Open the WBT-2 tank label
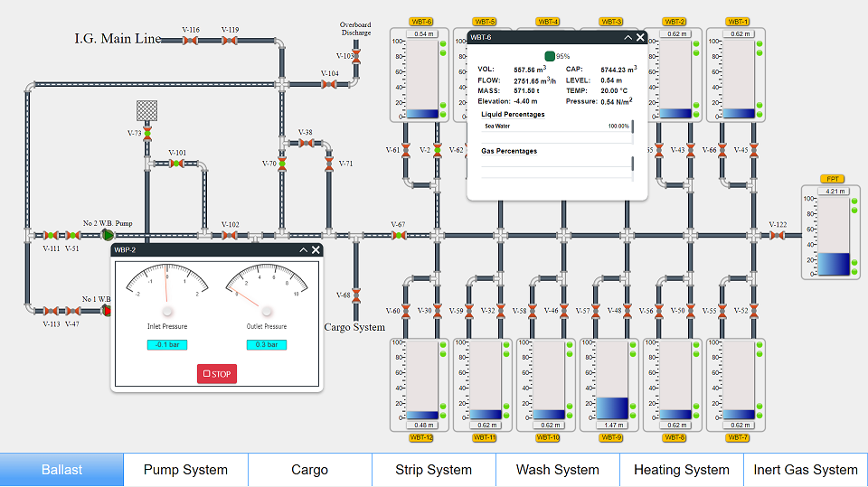This screenshot has height=487, width=868. click(x=675, y=22)
